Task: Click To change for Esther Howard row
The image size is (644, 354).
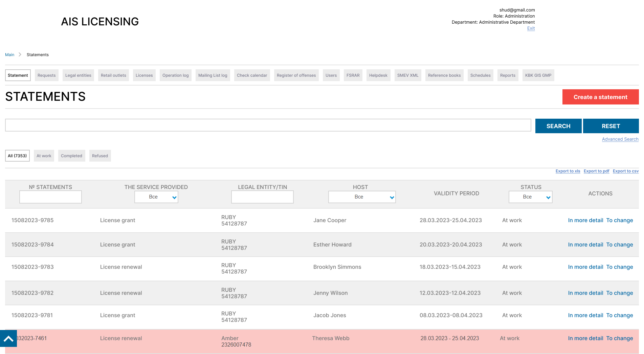Action: tap(620, 244)
